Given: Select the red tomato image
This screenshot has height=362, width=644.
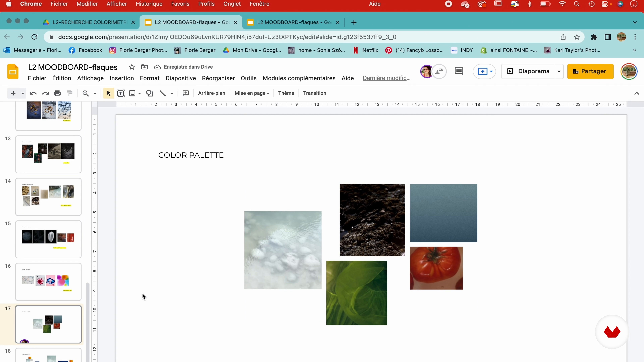Looking at the screenshot, I should click(x=436, y=268).
